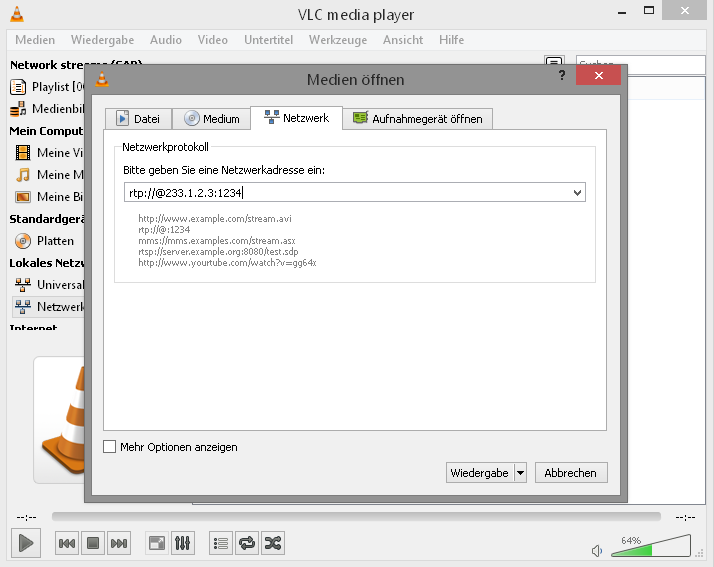
Task: Open the Medien menu
Action: [x=35, y=40]
